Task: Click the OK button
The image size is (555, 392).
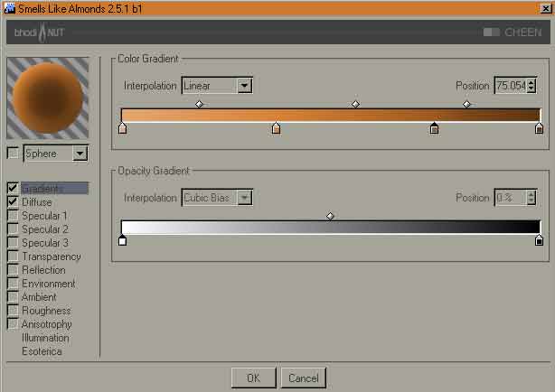Action: [253, 378]
